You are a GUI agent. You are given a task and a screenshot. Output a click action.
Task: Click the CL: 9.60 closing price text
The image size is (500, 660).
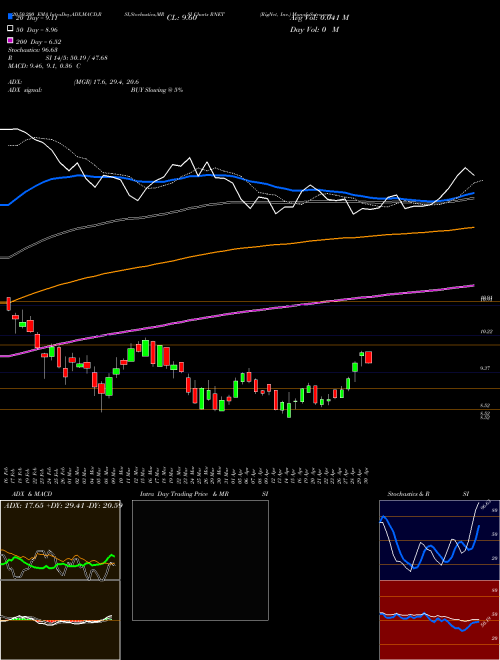tap(182, 18)
